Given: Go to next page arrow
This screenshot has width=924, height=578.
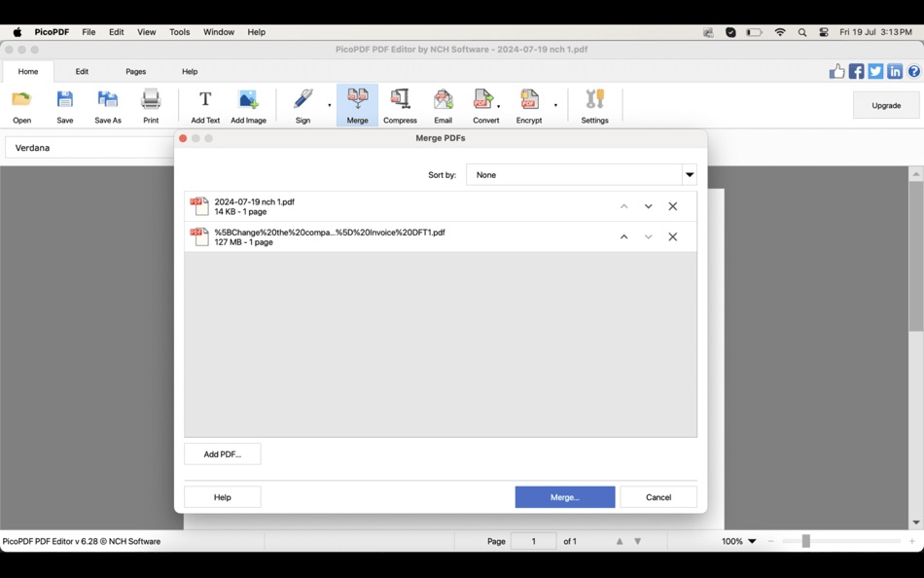Looking at the screenshot, I should (x=637, y=541).
